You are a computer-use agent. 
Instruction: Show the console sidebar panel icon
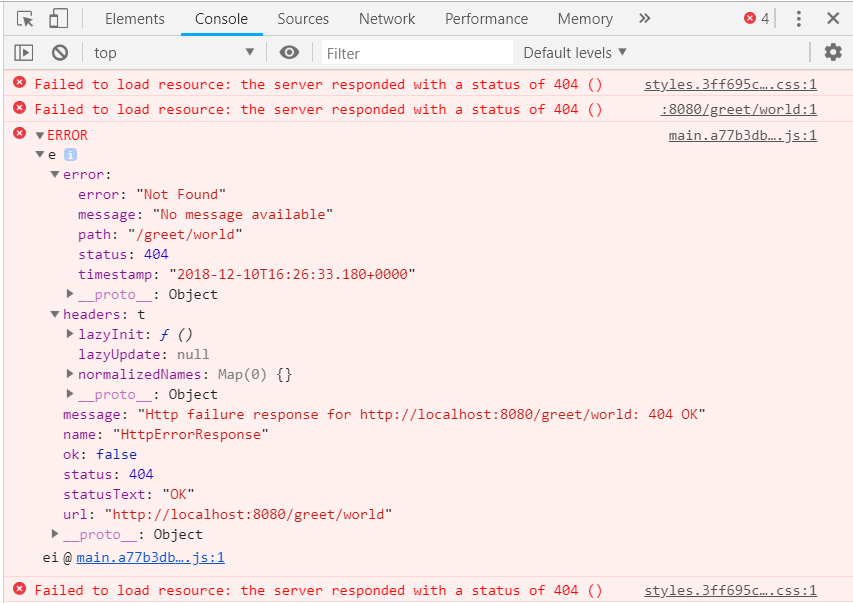(23, 53)
